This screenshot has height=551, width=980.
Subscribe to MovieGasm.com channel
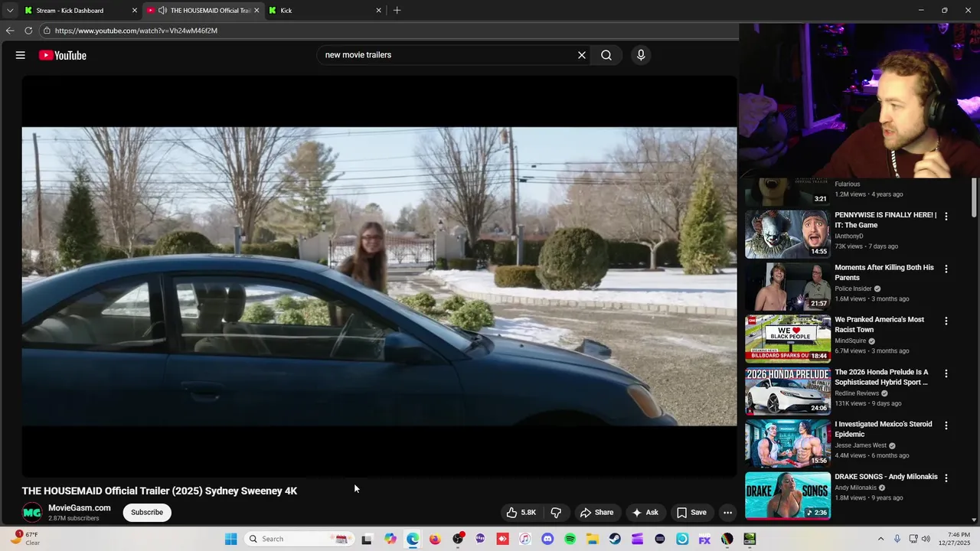[147, 513]
